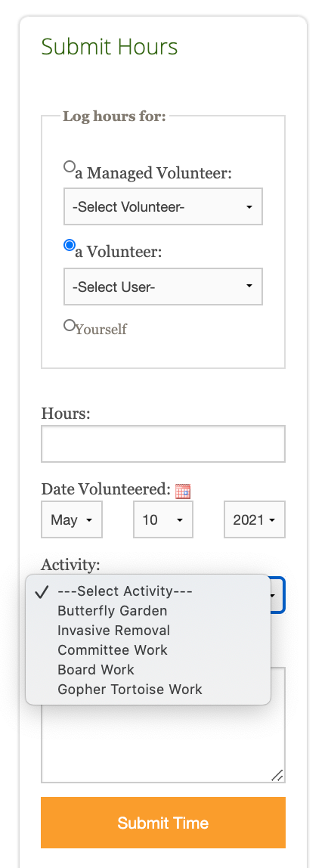
Task: Select the a Volunteer radio option
Action: 70,245
